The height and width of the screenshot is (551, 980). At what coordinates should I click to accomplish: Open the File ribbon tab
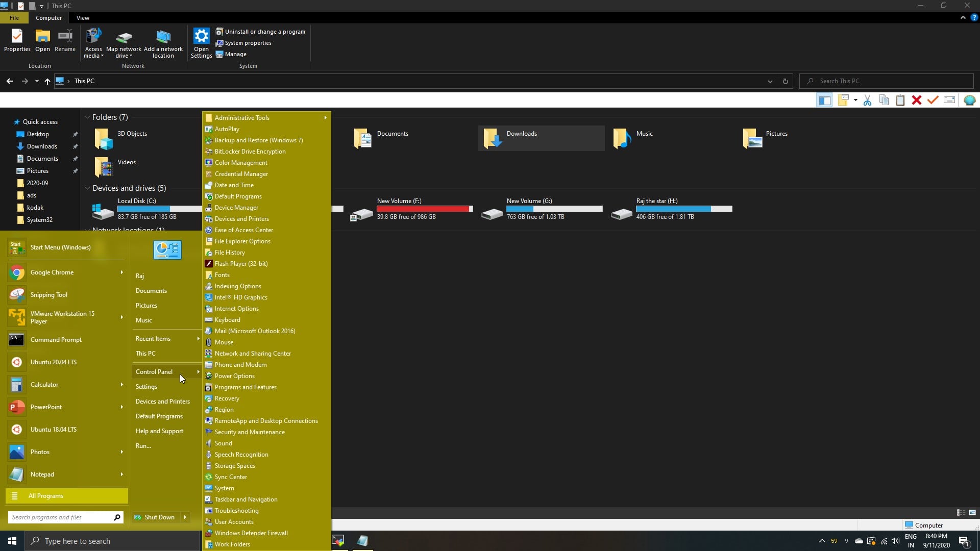pyautogui.click(x=14, y=18)
